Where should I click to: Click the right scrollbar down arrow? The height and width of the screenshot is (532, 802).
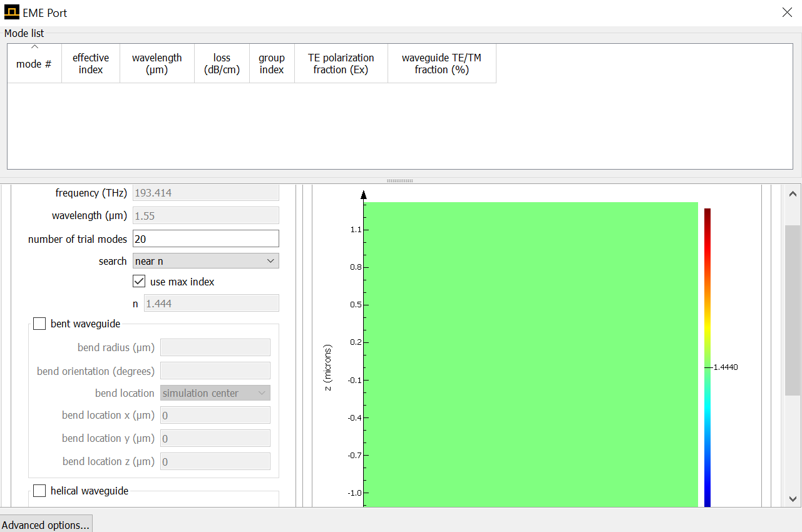click(x=793, y=499)
